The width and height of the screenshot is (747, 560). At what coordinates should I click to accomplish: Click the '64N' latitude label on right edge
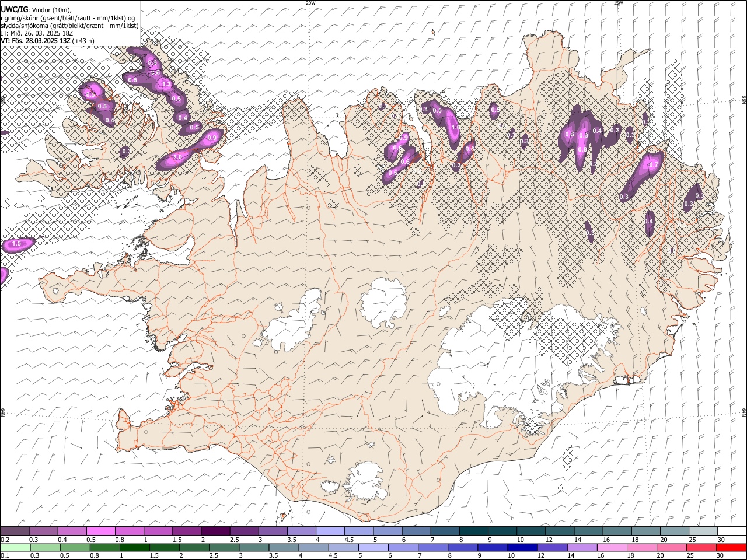744,412
